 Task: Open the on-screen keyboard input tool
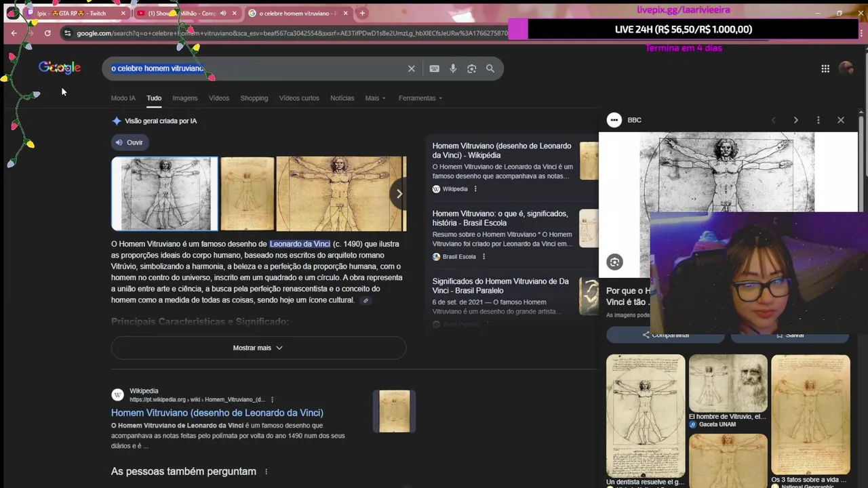pos(434,68)
